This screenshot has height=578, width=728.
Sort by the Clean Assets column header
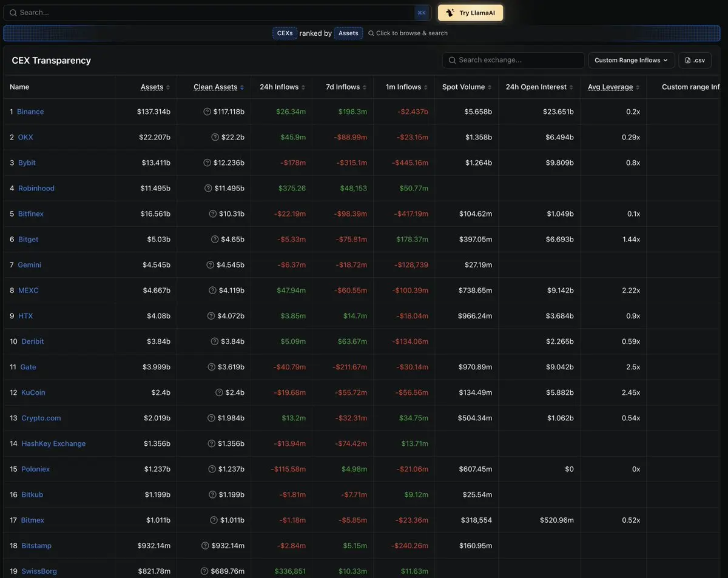[218, 87]
